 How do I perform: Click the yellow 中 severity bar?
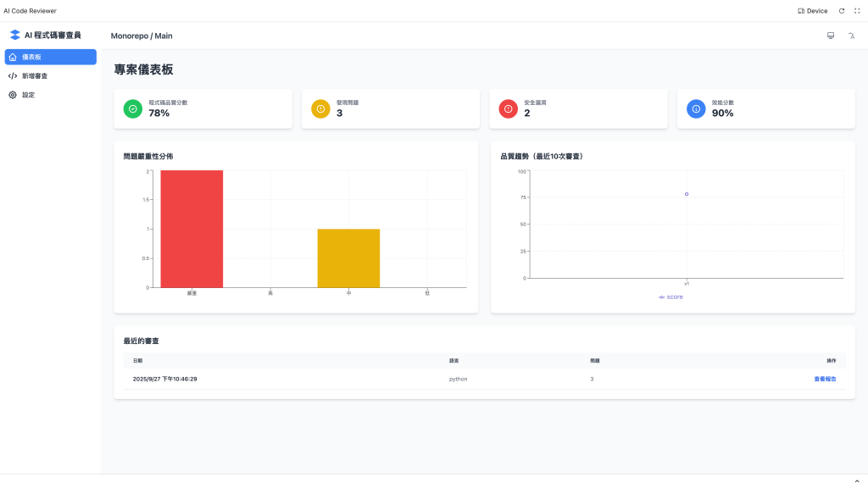[348, 258]
